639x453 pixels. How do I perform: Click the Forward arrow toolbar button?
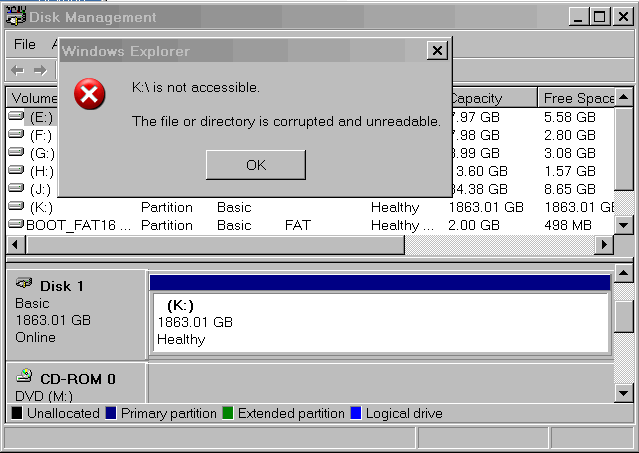coord(40,70)
